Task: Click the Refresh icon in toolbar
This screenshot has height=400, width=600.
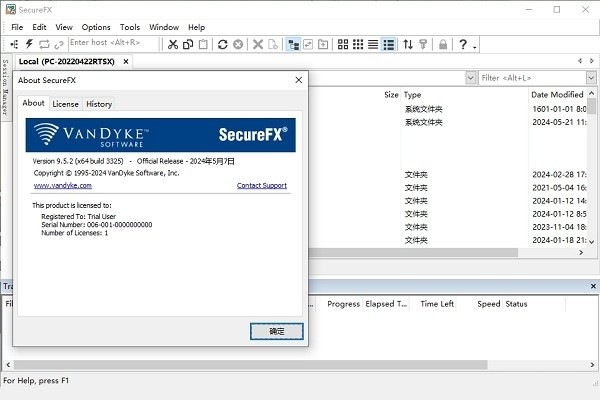Action: (222, 44)
